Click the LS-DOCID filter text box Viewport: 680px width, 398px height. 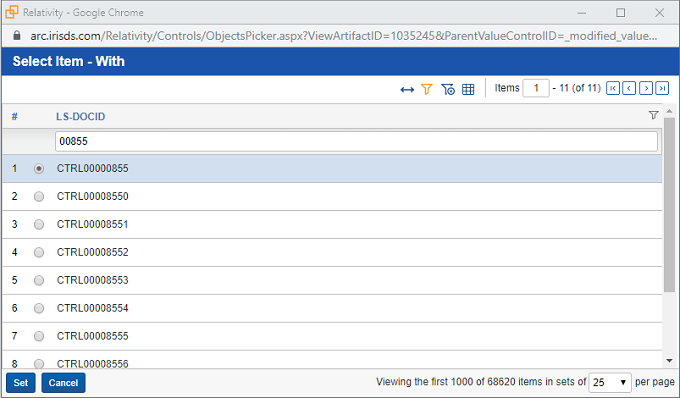click(x=356, y=141)
